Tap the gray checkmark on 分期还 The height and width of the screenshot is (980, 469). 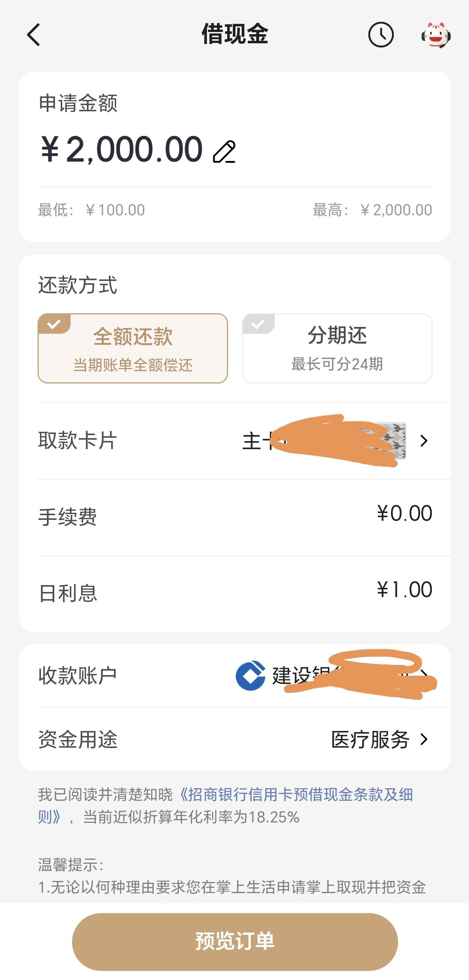(x=258, y=324)
